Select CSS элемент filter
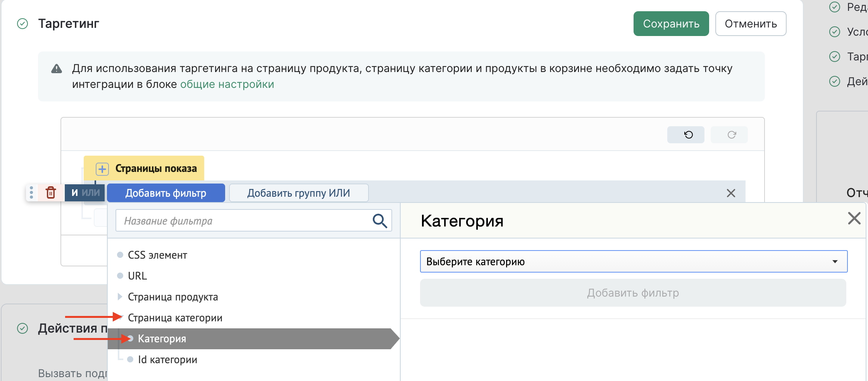This screenshot has height=381, width=868. point(157,255)
